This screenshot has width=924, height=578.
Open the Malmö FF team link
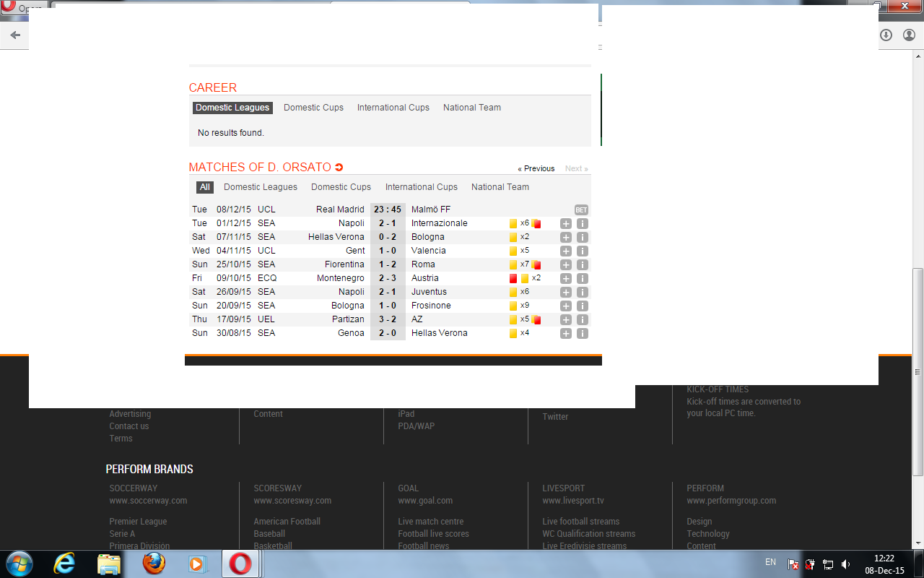[431, 210]
